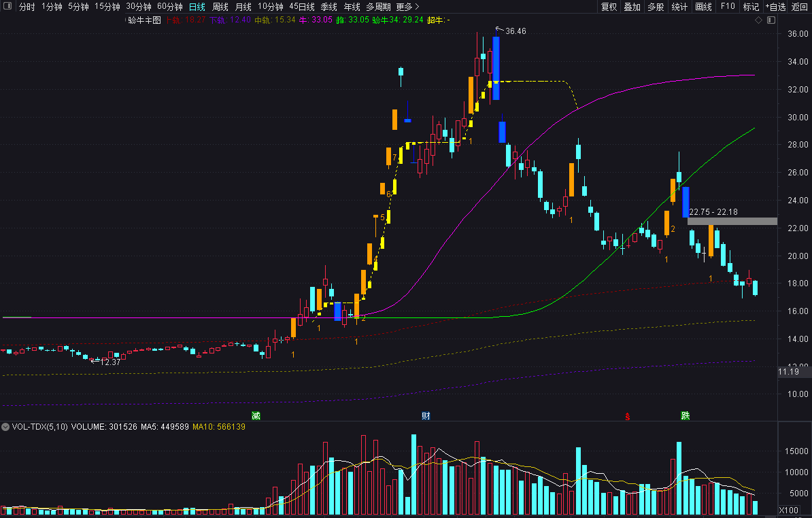Click the red S event marker

click(627, 416)
